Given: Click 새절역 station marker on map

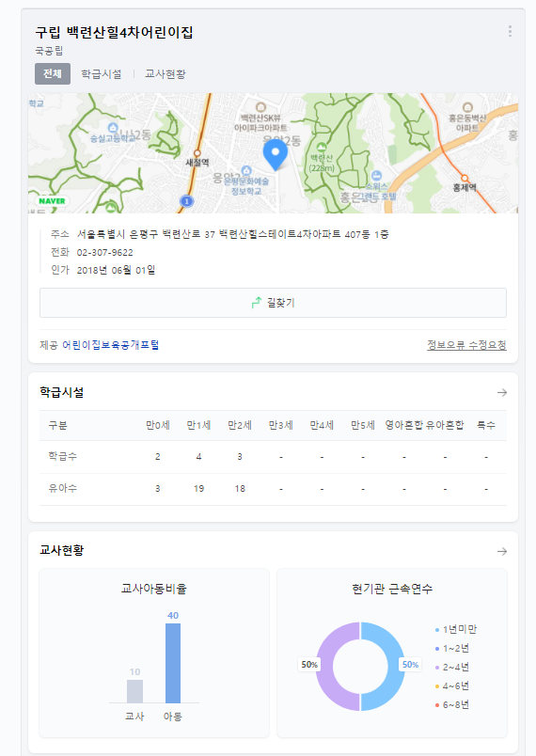Looking at the screenshot, I should (x=197, y=153).
